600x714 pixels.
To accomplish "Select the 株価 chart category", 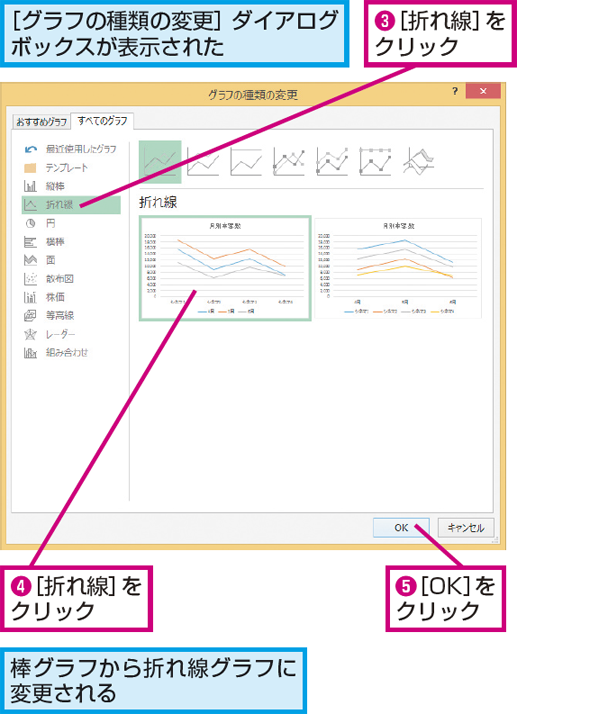I will pos(71,297).
